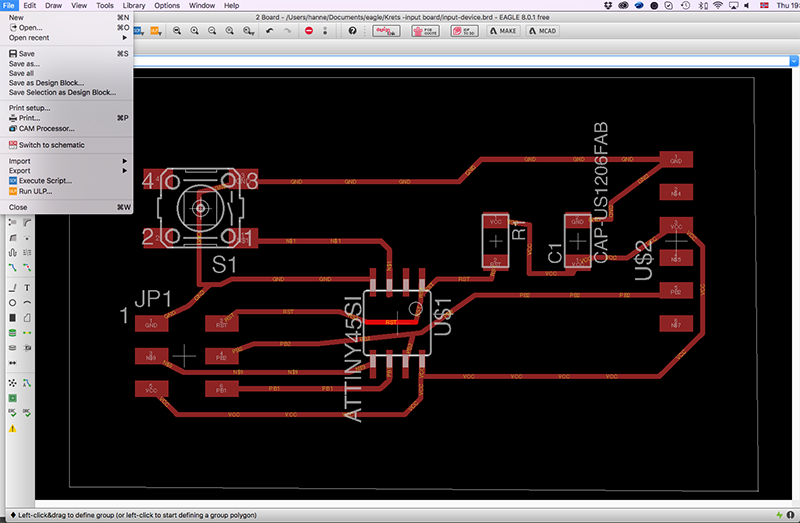
Task: Select the Text (T) tool
Action: (27, 288)
